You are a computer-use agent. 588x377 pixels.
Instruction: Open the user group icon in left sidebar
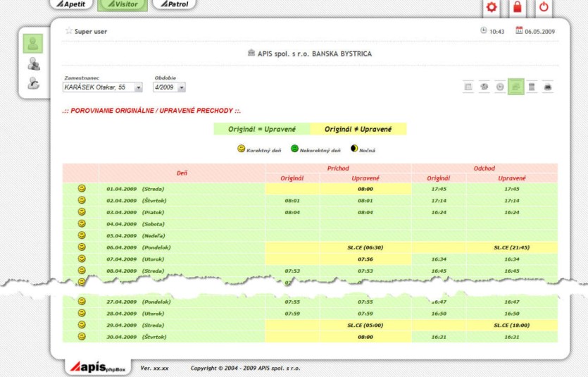pos(32,64)
